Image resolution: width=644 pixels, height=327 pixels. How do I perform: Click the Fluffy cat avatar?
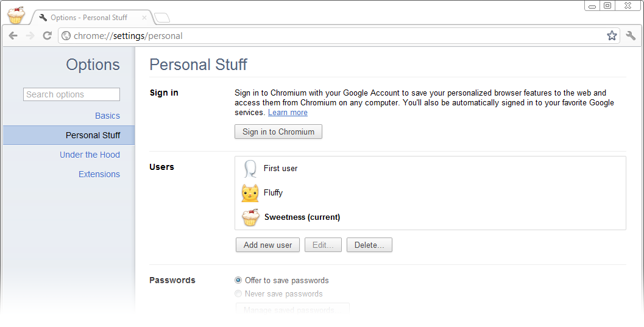tap(250, 193)
